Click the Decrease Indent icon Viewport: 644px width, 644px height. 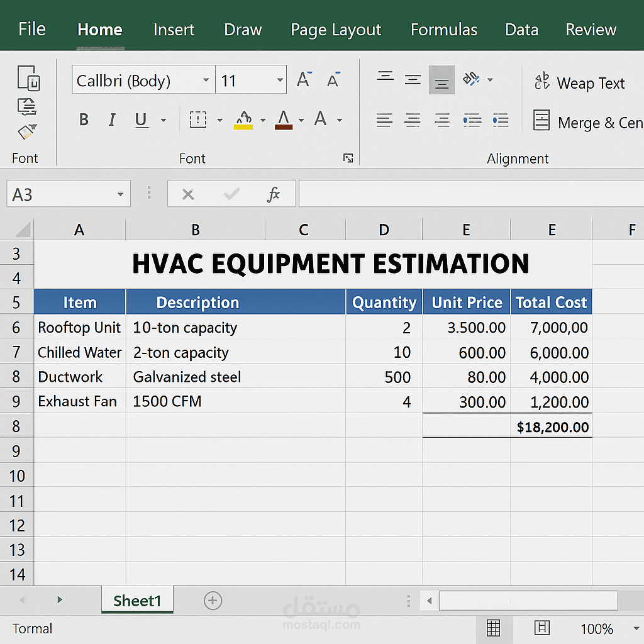click(x=472, y=120)
